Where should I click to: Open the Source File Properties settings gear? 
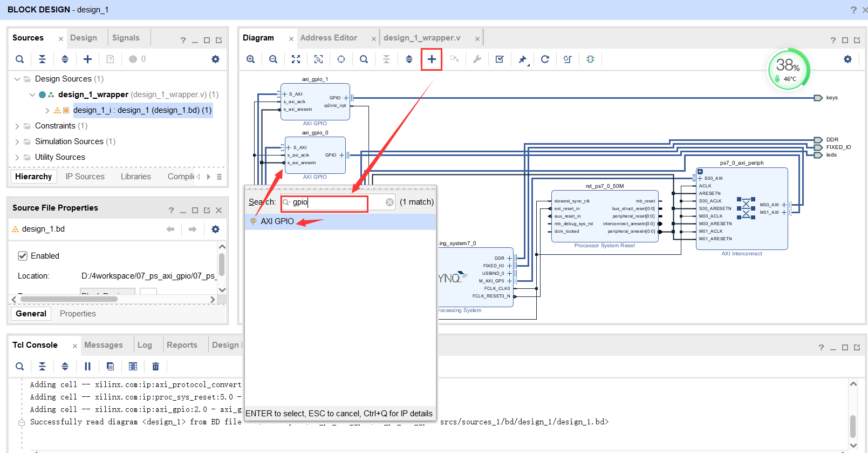tap(216, 229)
